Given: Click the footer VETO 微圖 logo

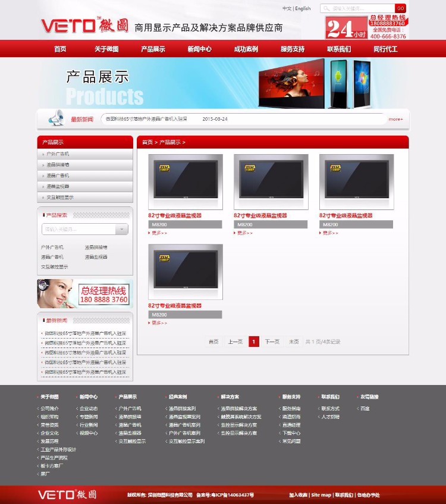Looking at the screenshot, I should tap(67, 494).
